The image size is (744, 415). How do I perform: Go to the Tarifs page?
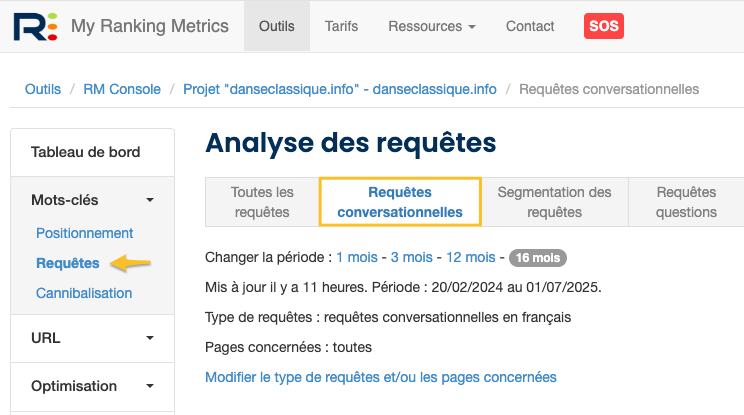341,26
